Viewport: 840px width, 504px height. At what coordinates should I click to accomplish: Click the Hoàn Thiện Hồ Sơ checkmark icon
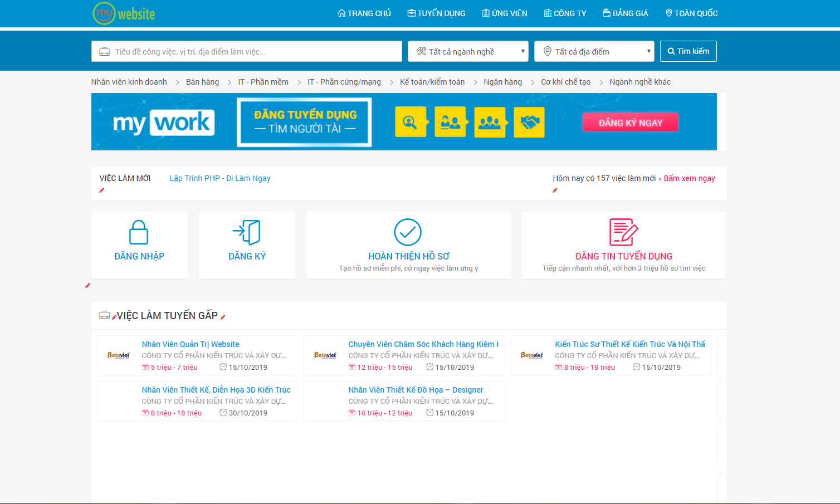pos(408,232)
